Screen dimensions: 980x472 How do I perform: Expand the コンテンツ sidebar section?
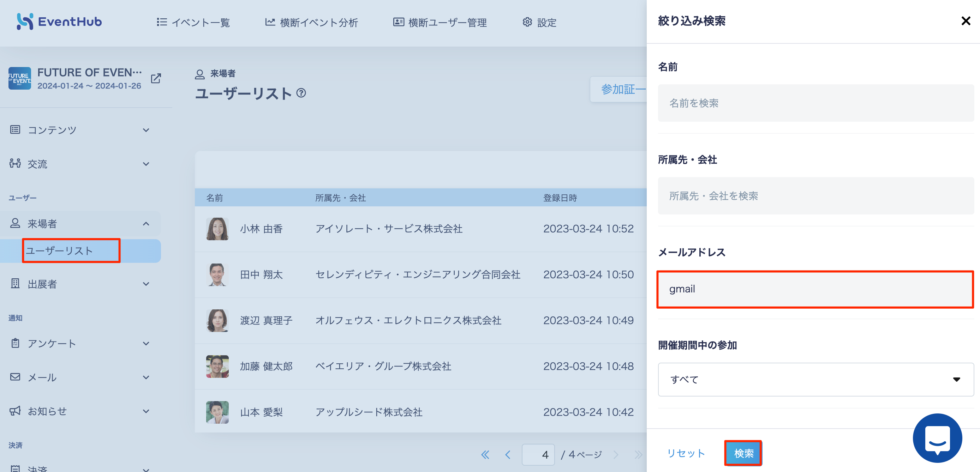tap(80, 130)
